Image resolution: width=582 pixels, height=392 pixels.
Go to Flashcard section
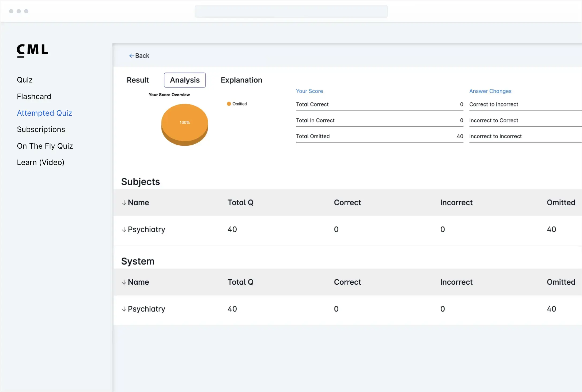coord(34,96)
